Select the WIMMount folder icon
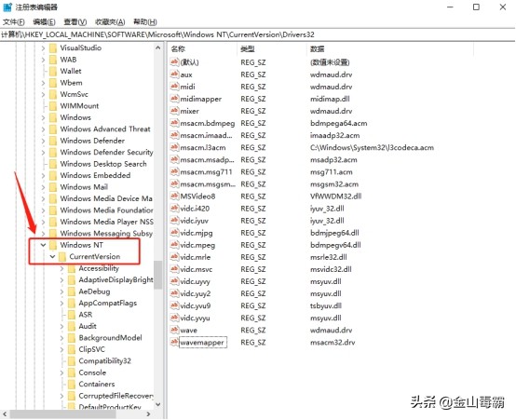 (x=53, y=106)
